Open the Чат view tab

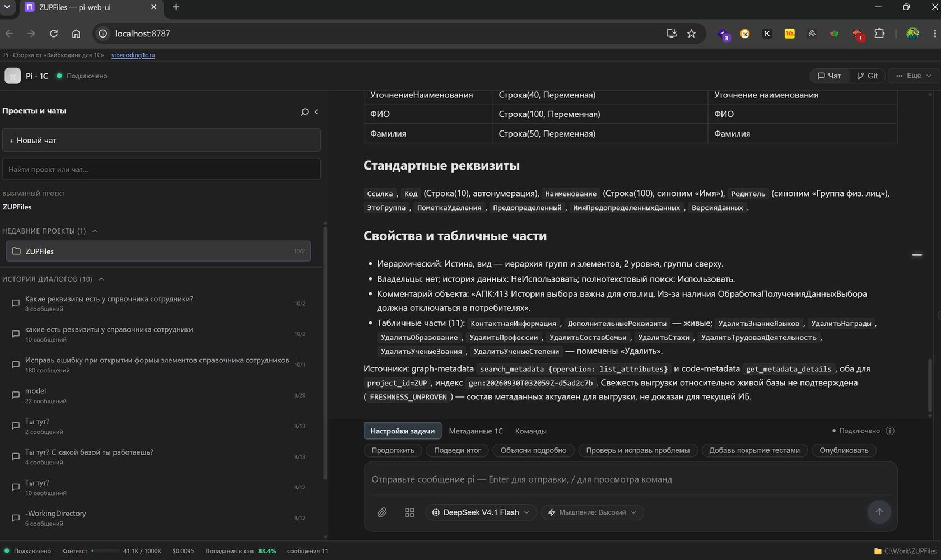click(830, 76)
